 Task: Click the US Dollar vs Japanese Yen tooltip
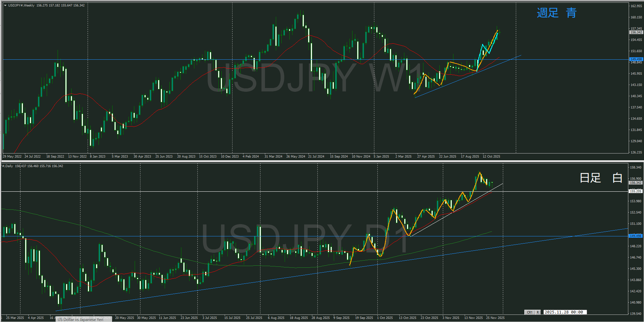point(80,320)
